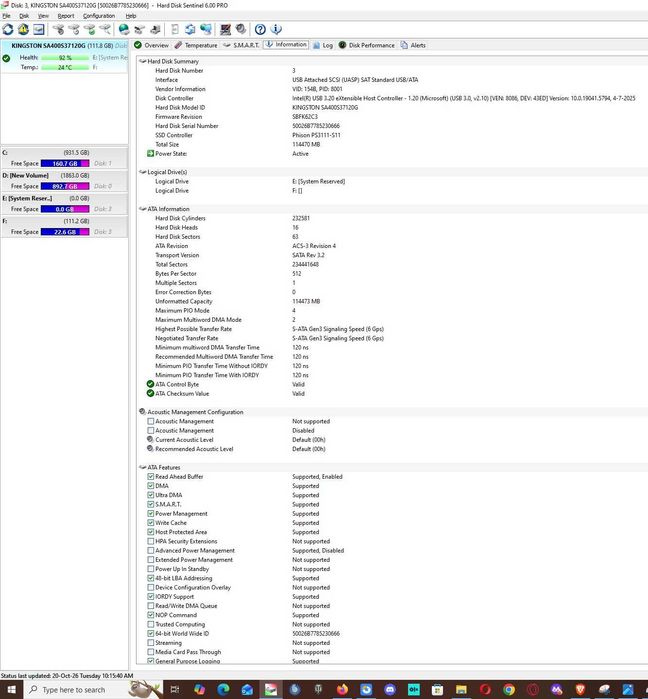
Task: Switch to the Temperature tab
Action: click(x=196, y=45)
